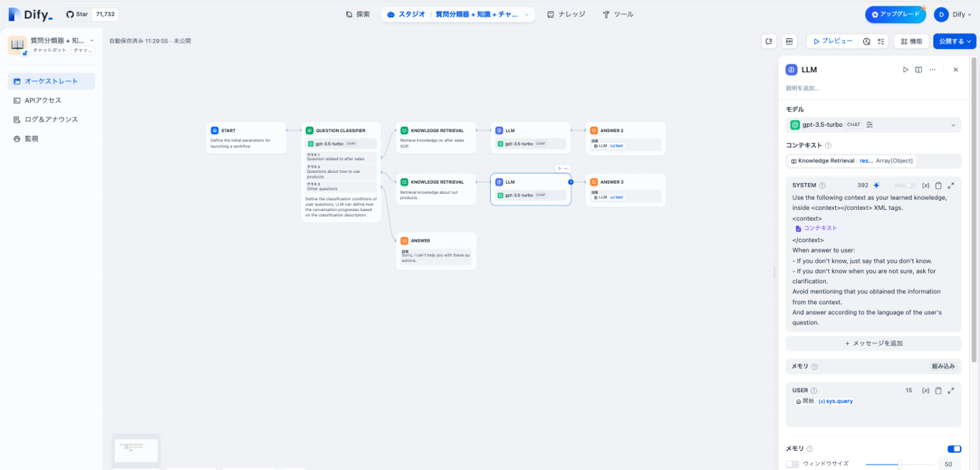Open ログ＆アナウンス in the sidebar
This screenshot has height=470, width=980.
point(51,119)
